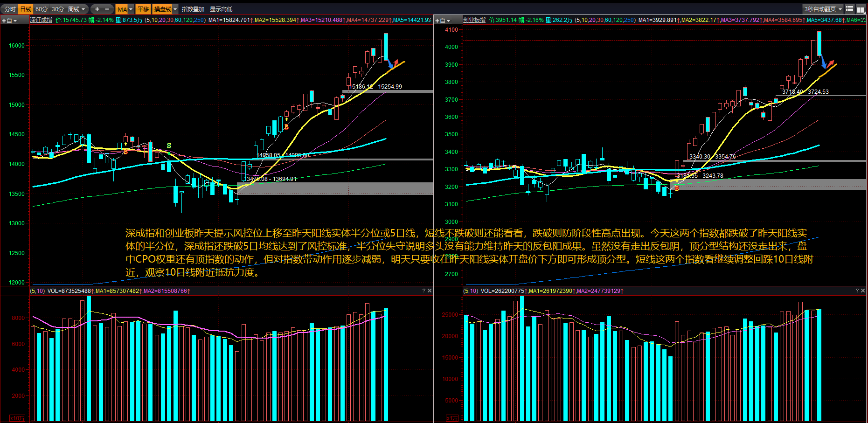Open the 3秒自动翻页 dropdown
The width and height of the screenshot is (868, 423).
pyautogui.click(x=823, y=9)
